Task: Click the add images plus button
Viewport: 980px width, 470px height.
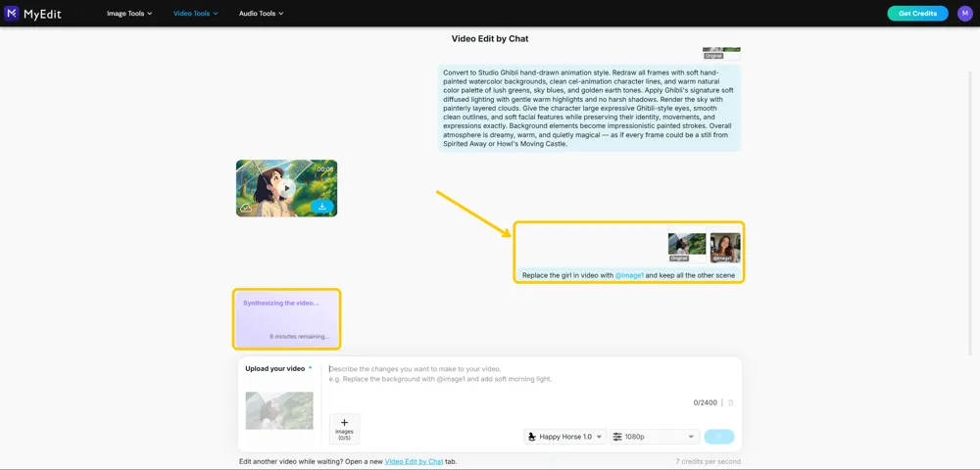Action: click(x=344, y=428)
